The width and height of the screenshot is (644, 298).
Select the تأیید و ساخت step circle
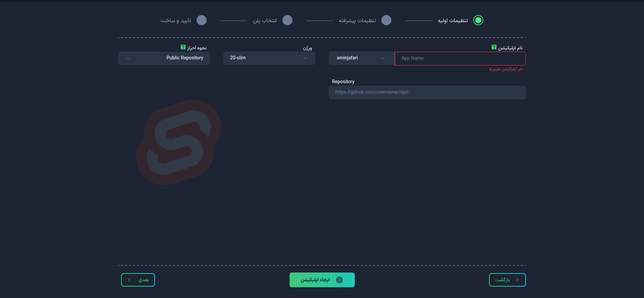202,20
